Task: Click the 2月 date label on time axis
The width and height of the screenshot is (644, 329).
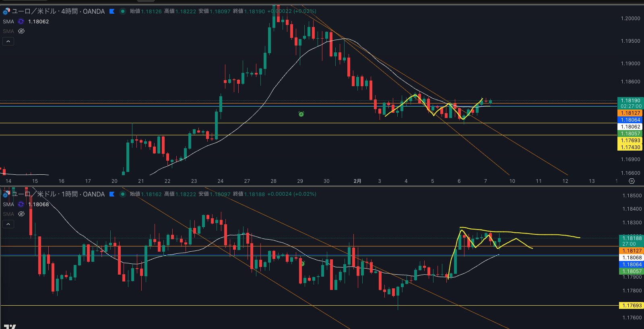Action: point(357,181)
